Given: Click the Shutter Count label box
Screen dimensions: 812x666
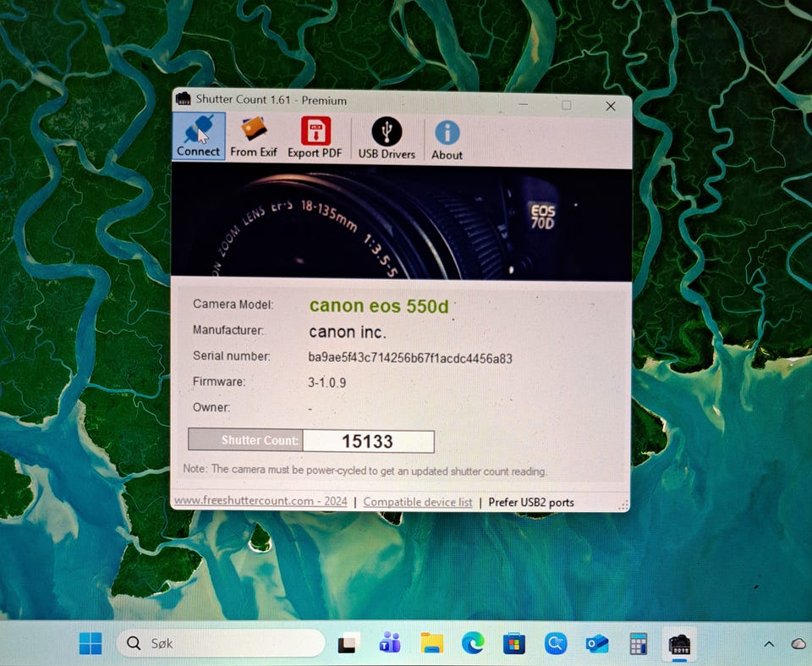Looking at the screenshot, I should (x=245, y=439).
